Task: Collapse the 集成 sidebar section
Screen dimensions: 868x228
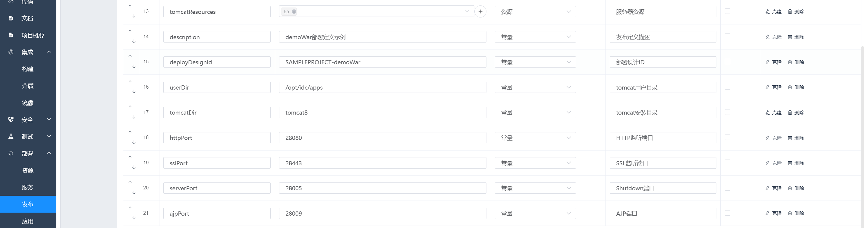Action: (49, 52)
